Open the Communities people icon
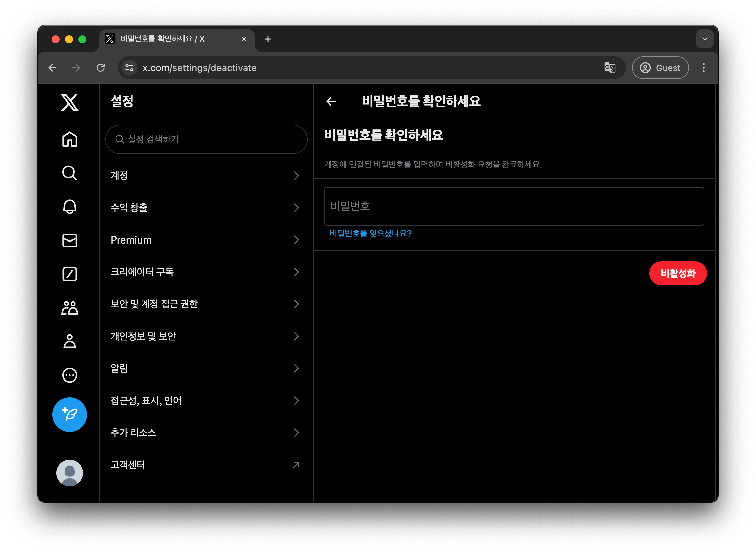Viewport: 756px width, 552px height. click(70, 307)
